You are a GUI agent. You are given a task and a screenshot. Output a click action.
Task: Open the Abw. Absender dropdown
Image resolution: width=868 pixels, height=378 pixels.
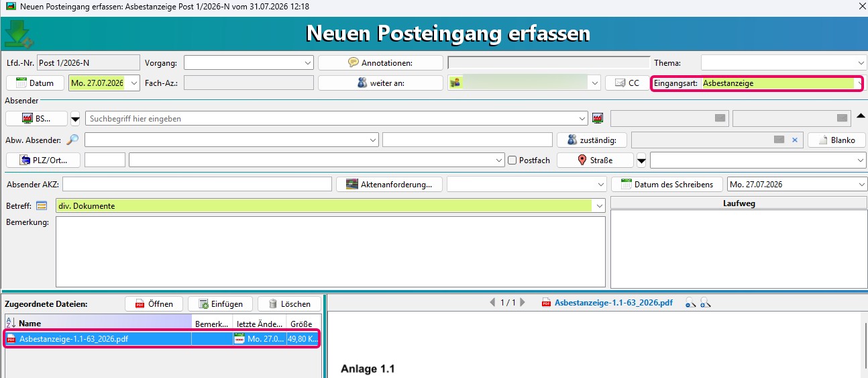click(373, 140)
